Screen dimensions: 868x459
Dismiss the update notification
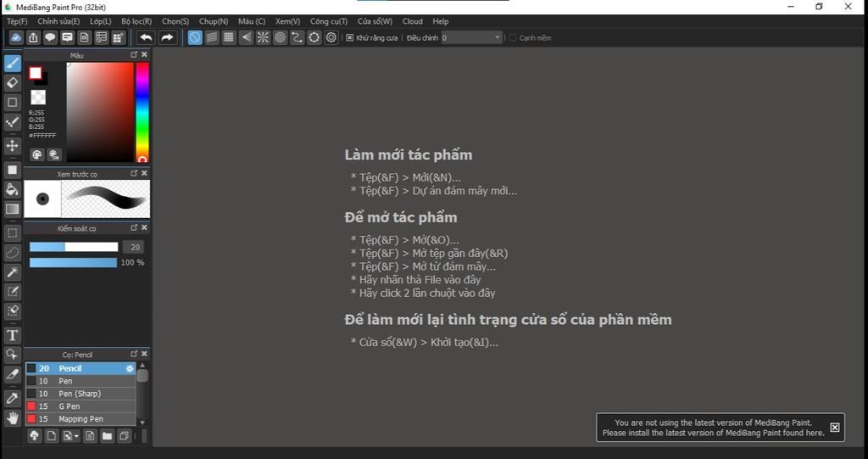pos(835,428)
